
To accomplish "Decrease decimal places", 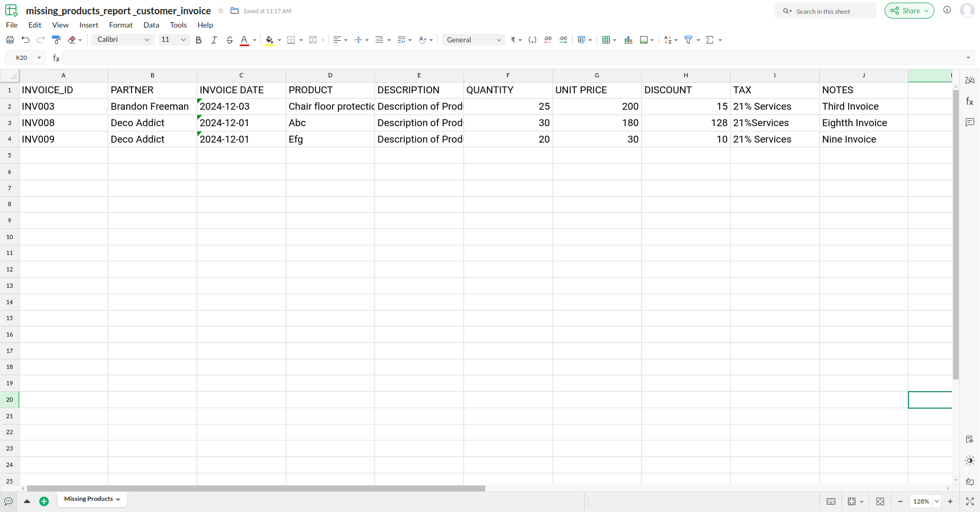I will coord(548,40).
